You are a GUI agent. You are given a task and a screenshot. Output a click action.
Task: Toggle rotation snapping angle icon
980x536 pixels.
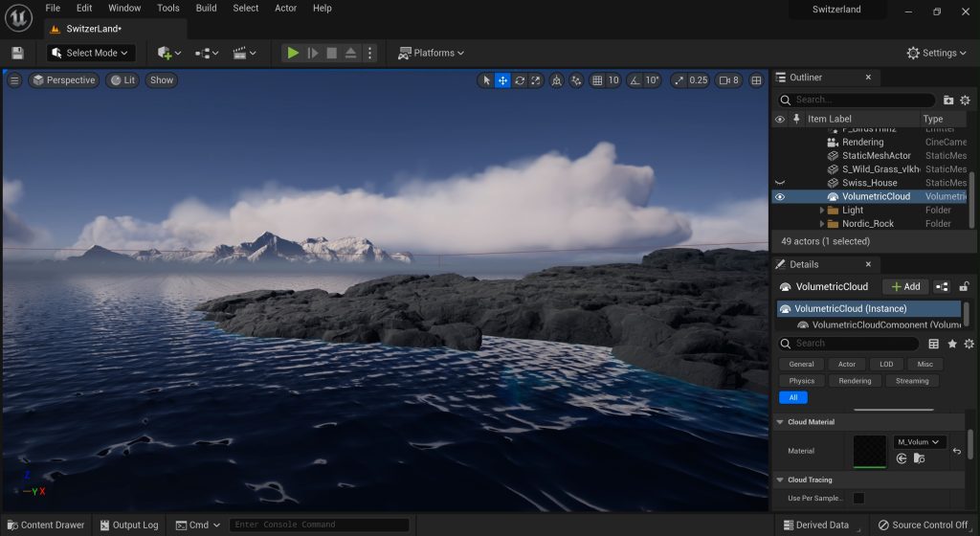click(x=635, y=80)
